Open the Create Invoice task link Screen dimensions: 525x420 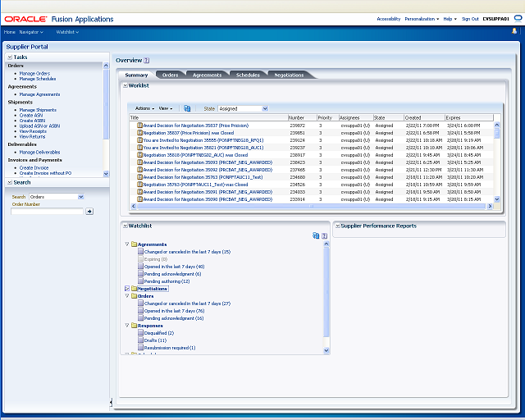34,168
